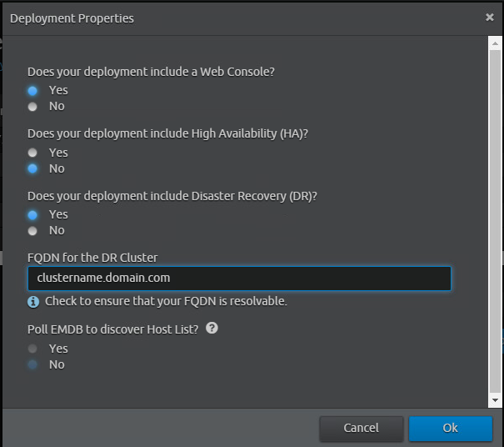
Task: Enable Yes for Poll EMDB host list
Action: [32, 349]
